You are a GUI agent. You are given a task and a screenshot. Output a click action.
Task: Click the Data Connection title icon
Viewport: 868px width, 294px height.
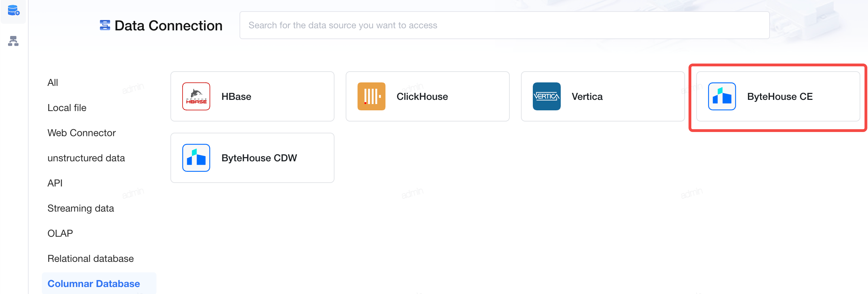(105, 25)
